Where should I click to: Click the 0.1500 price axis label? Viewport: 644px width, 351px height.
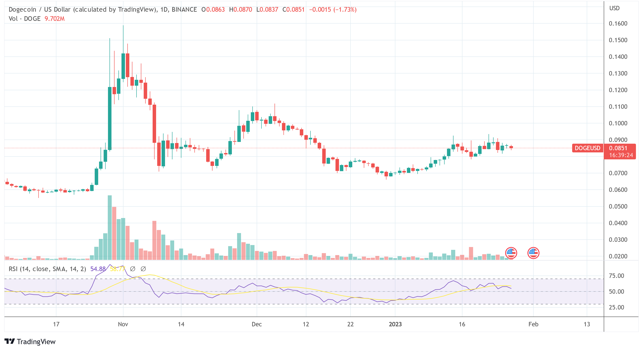[x=618, y=40]
